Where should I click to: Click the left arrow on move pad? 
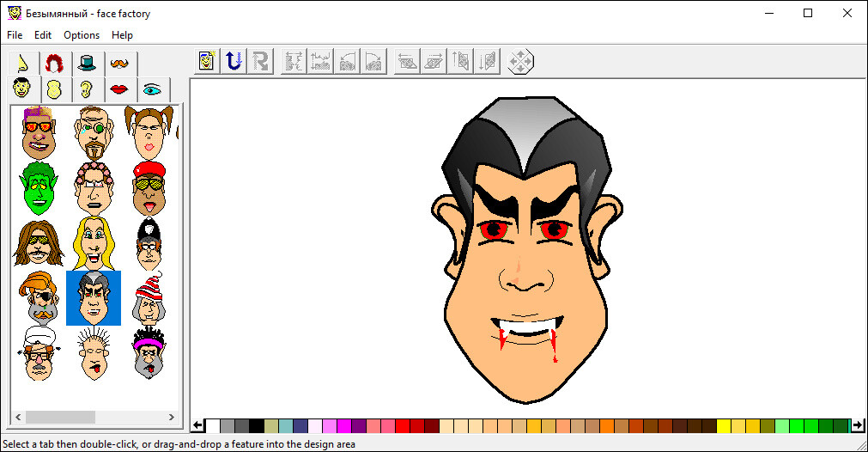click(512, 62)
